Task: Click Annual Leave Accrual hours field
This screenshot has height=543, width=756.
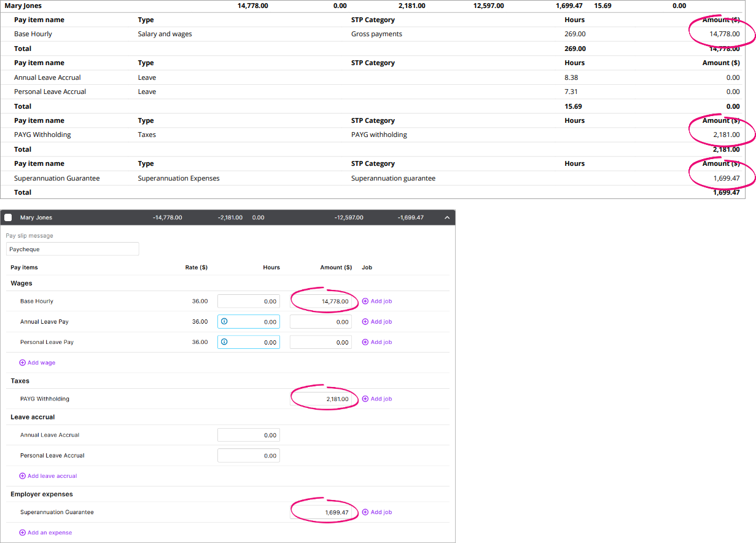Action: [x=249, y=435]
